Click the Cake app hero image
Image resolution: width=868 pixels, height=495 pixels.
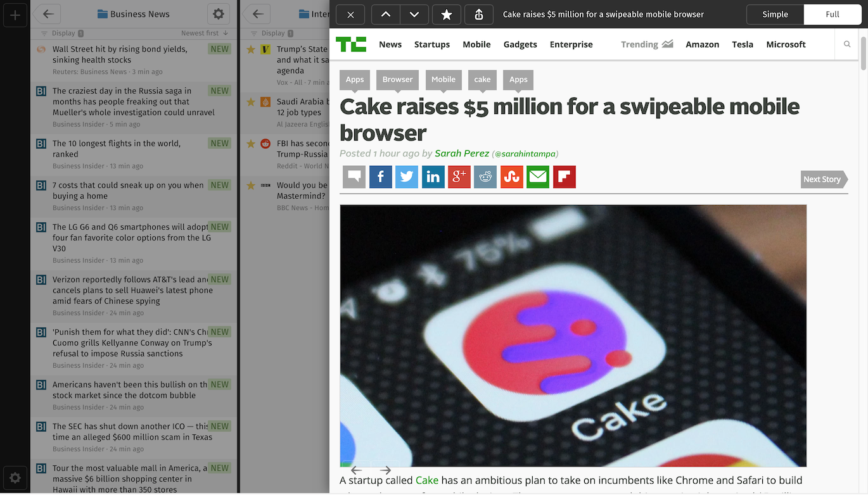coord(573,335)
